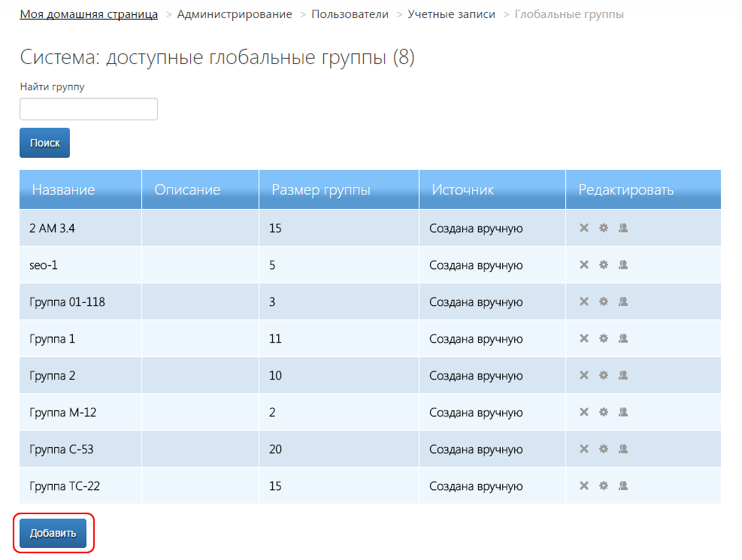Delete the group Группа 1
The width and height of the screenshot is (742, 560).
tap(584, 338)
